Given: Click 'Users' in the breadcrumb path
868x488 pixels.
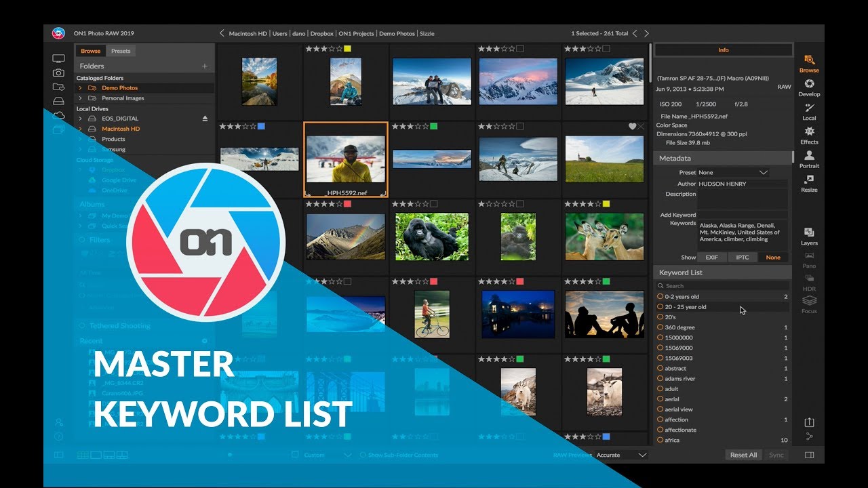Looking at the screenshot, I should click(x=280, y=33).
